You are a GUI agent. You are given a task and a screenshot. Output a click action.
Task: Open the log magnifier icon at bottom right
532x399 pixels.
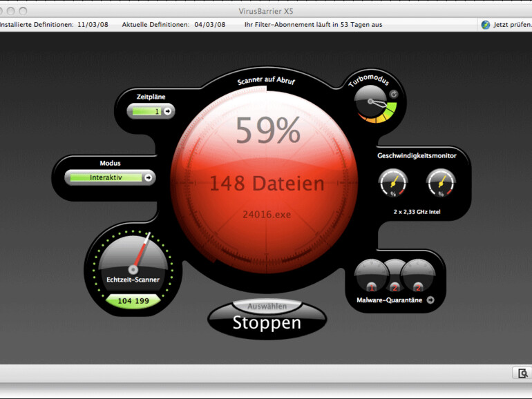click(522, 373)
